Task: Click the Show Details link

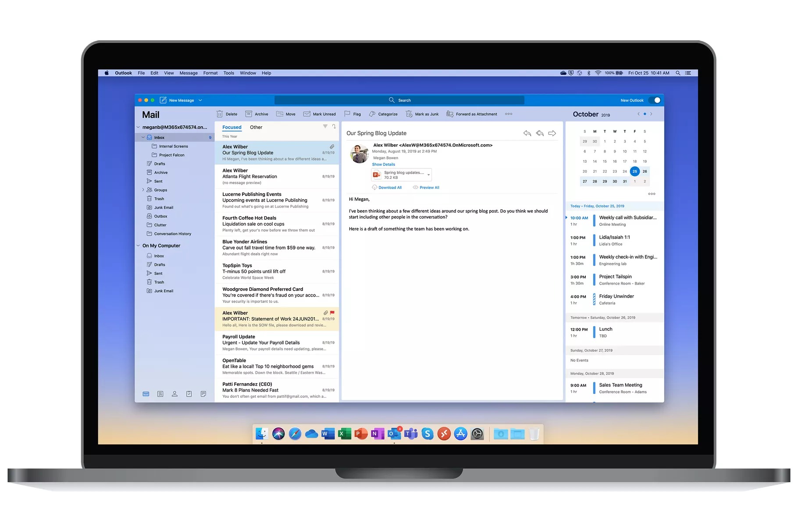Action: pyautogui.click(x=383, y=164)
